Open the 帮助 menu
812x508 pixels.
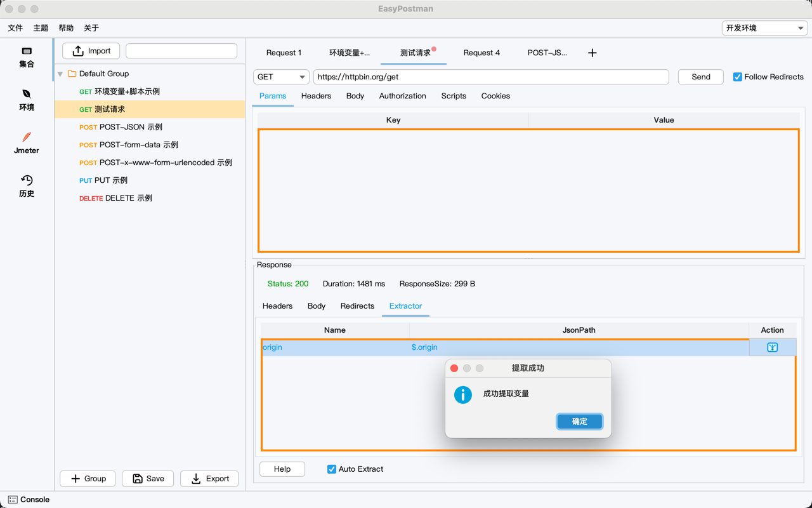66,28
